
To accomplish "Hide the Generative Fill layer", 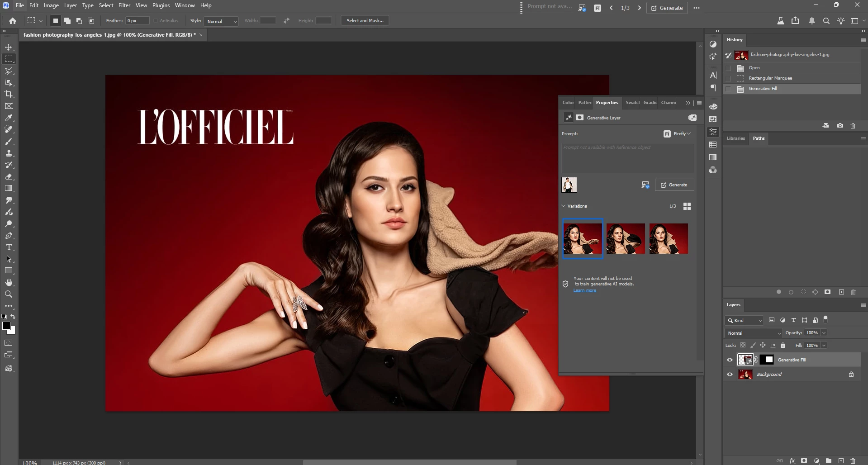I will point(730,360).
